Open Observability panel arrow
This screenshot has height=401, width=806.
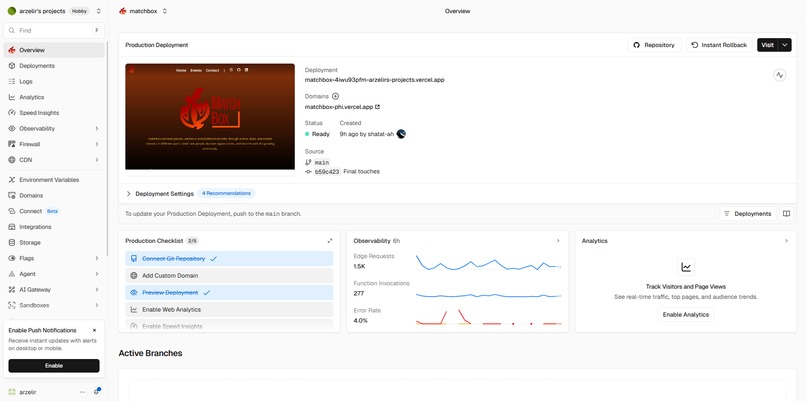(558, 241)
